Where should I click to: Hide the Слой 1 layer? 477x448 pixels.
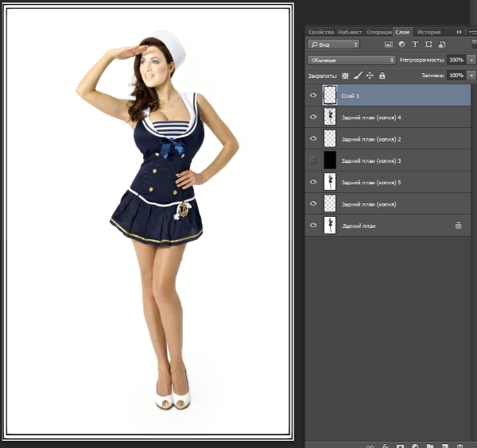(313, 95)
